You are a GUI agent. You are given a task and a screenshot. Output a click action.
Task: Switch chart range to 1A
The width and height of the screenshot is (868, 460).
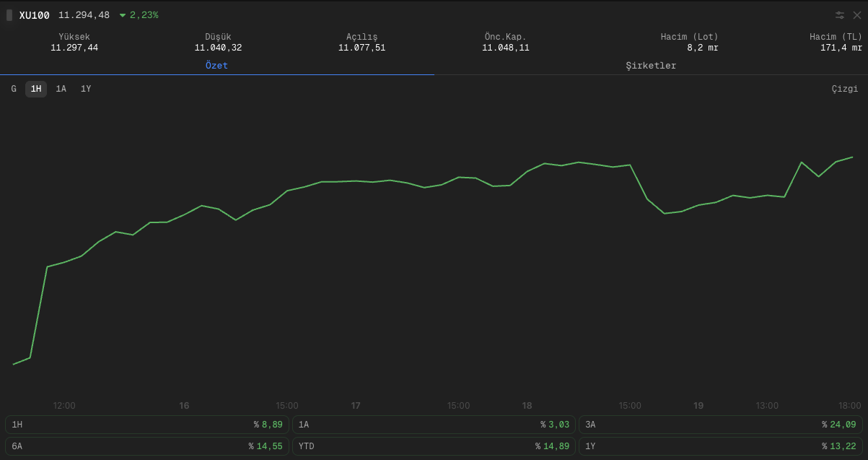tap(61, 89)
